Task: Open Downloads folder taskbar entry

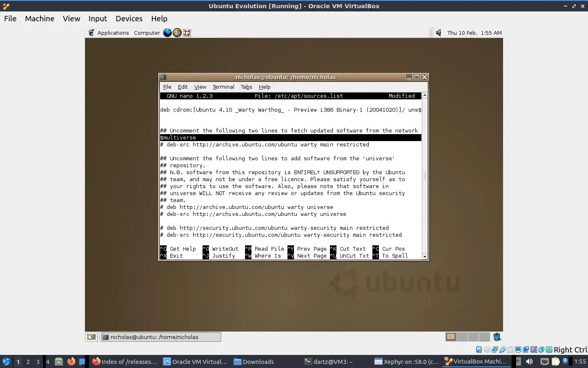Action: coord(254,361)
